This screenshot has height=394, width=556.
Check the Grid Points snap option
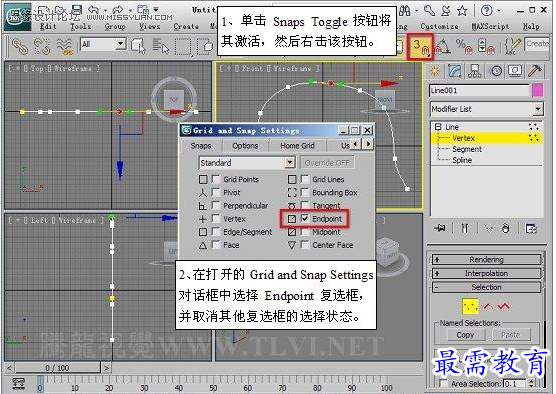216,179
